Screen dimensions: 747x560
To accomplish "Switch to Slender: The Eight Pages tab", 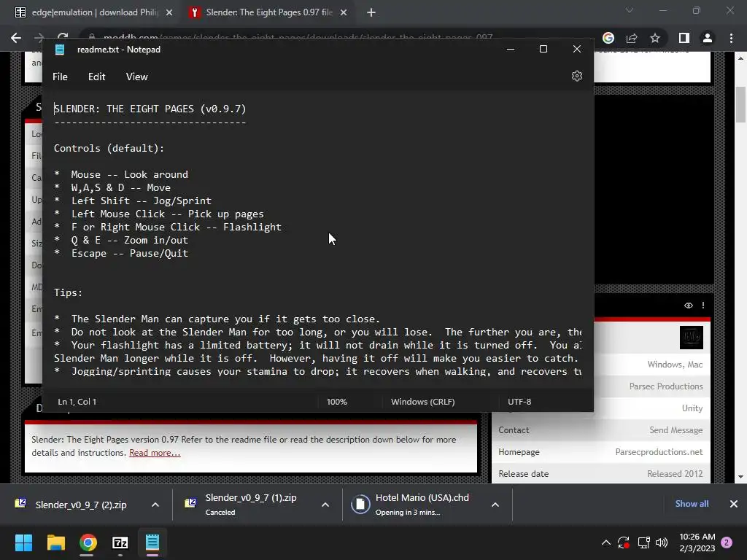I will pos(268,12).
